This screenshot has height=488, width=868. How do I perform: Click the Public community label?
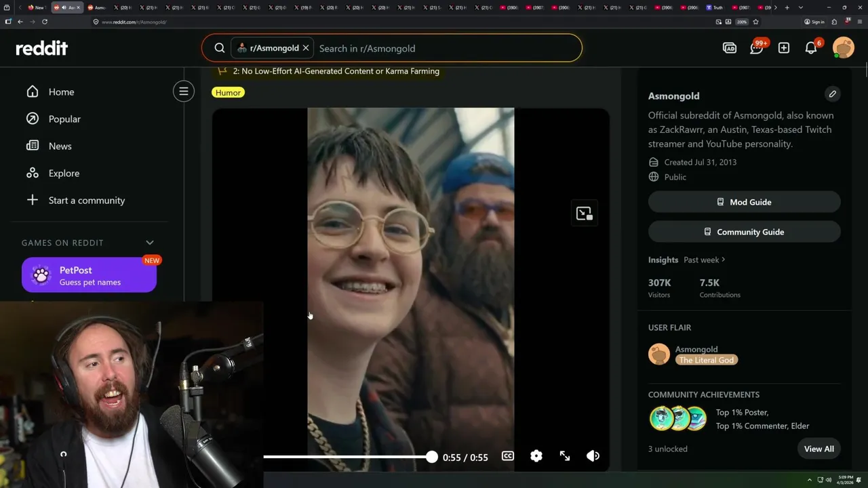(x=675, y=177)
